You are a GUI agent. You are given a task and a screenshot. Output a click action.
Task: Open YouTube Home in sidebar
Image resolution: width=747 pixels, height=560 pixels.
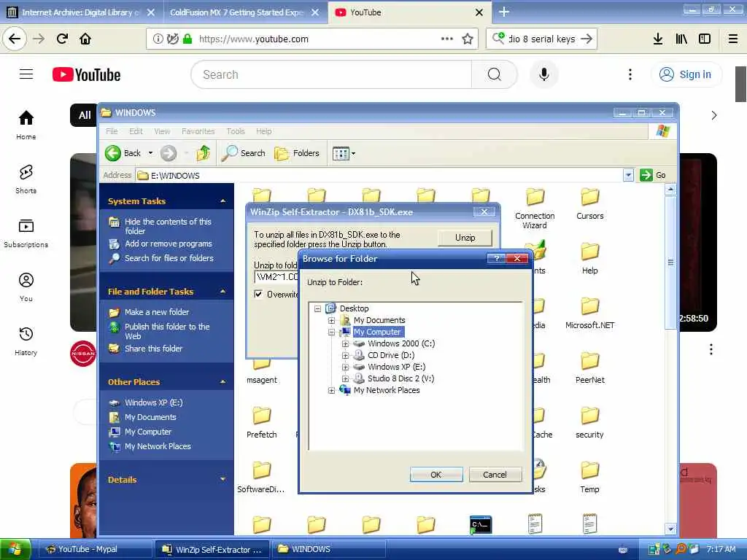26,125
